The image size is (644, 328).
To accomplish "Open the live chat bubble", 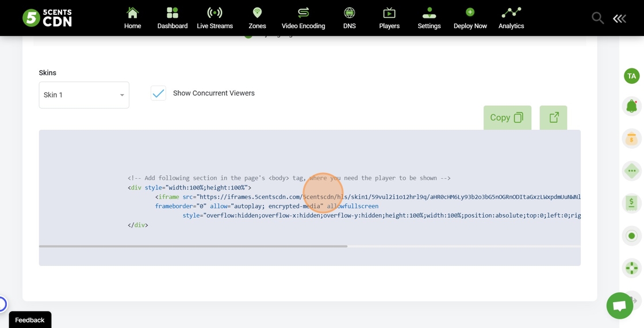I will pos(620,306).
